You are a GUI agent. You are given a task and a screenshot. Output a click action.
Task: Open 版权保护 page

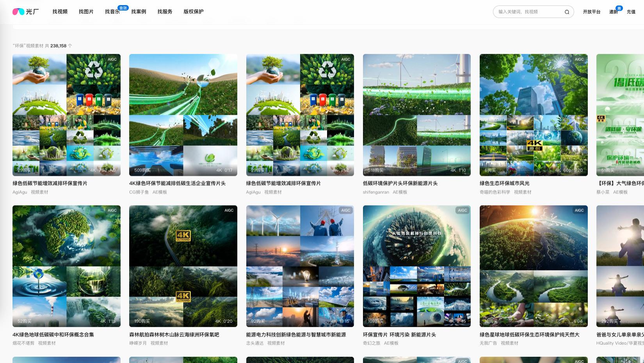coord(194,12)
